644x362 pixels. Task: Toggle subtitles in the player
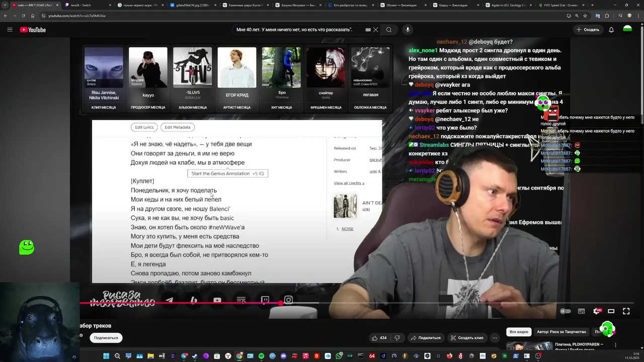click(581, 311)
